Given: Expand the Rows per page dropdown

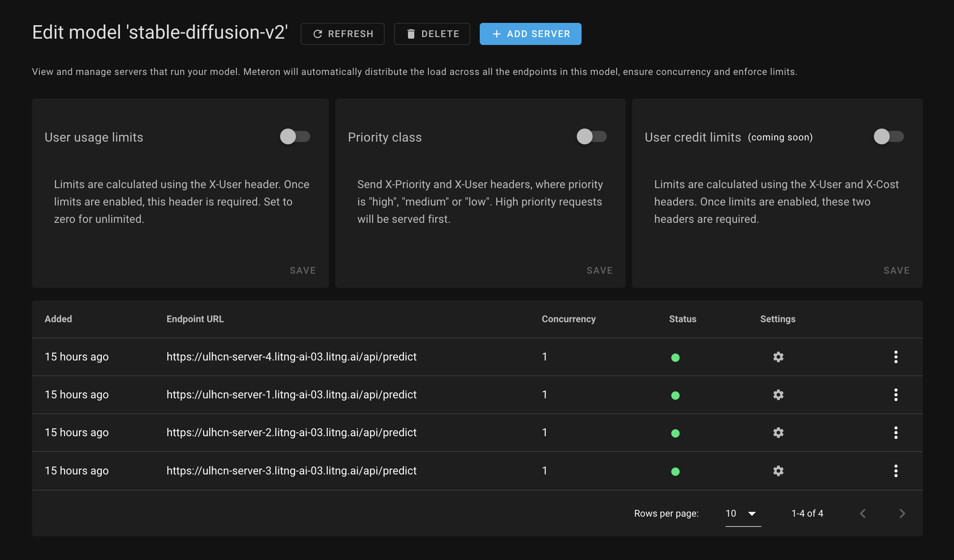Looking at the screenshot, I should click(x=743, y=513).
